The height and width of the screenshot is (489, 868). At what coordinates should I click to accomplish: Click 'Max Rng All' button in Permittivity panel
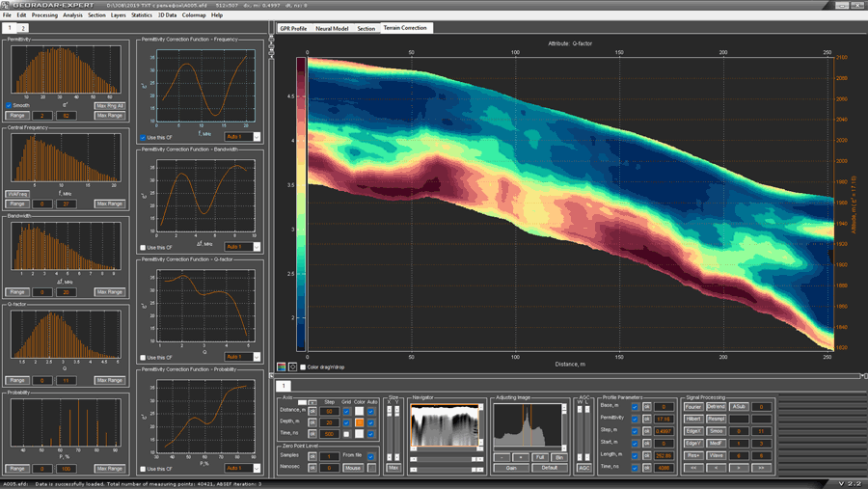[110, 106]
